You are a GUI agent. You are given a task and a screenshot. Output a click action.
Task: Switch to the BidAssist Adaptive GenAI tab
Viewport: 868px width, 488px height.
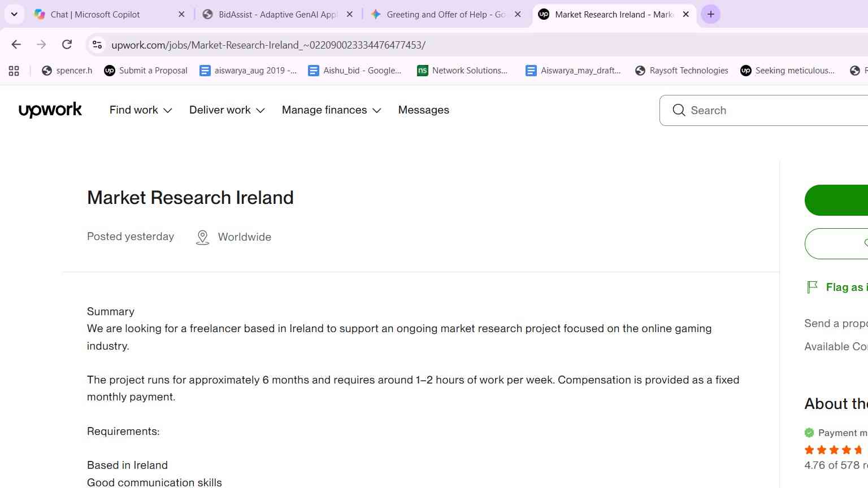278,15
